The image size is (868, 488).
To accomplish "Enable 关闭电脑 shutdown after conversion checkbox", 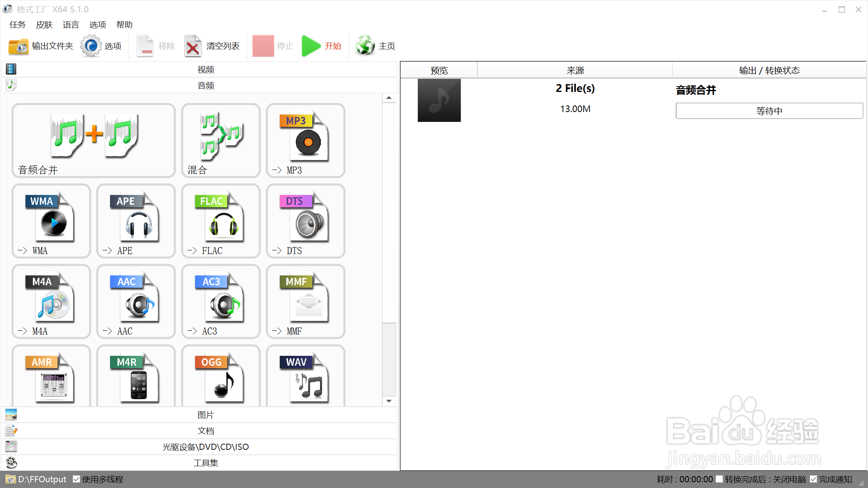I will tap(719, 479).
